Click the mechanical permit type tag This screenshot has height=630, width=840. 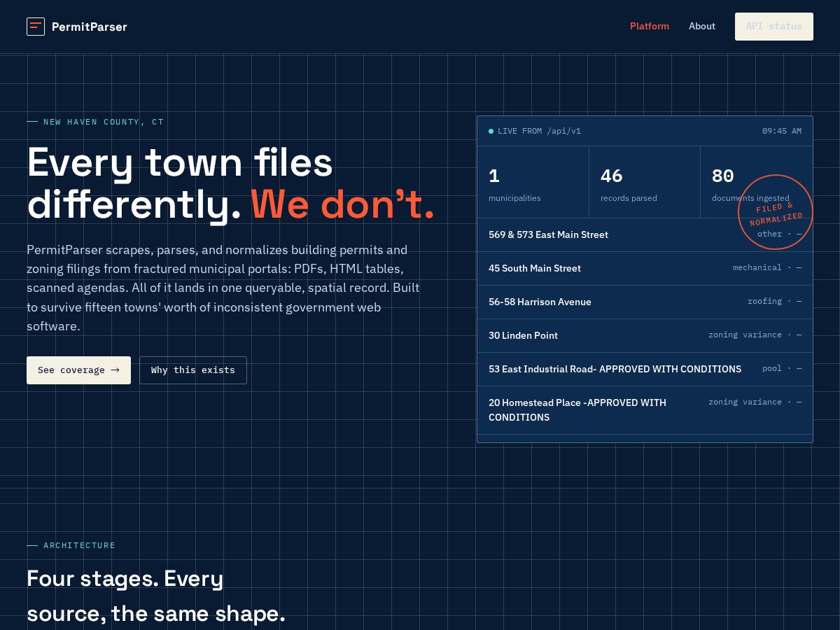click(767, 268)
